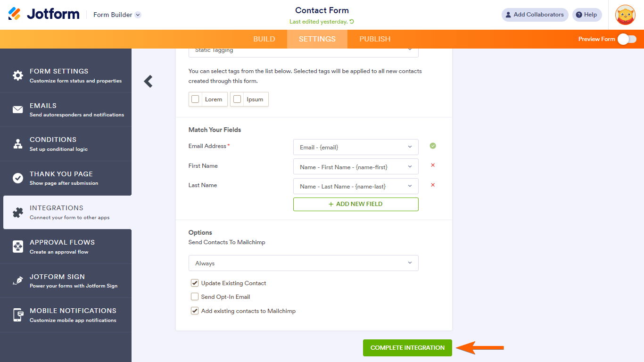Select the Jotform Sign pen icon

pos(17,280)
